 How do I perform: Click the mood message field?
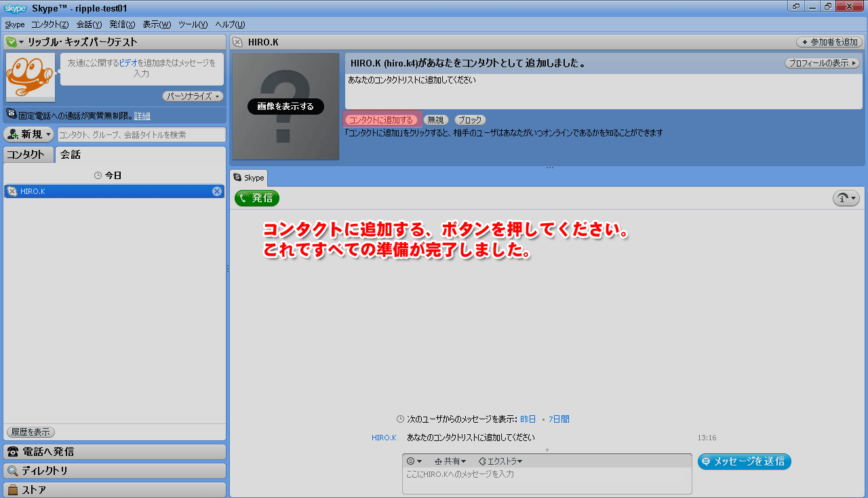(142, 68)
